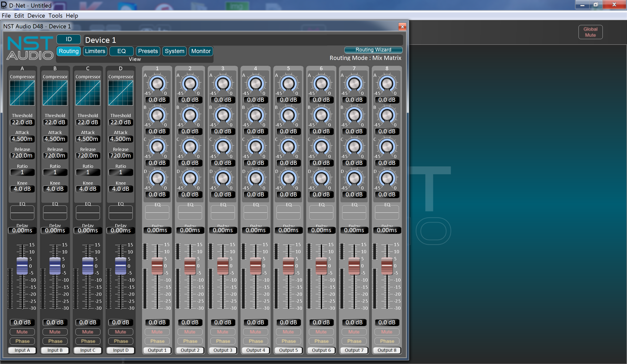Click Output 6's input B mix knob
This screenshot has height=364, width=627.
321,115
